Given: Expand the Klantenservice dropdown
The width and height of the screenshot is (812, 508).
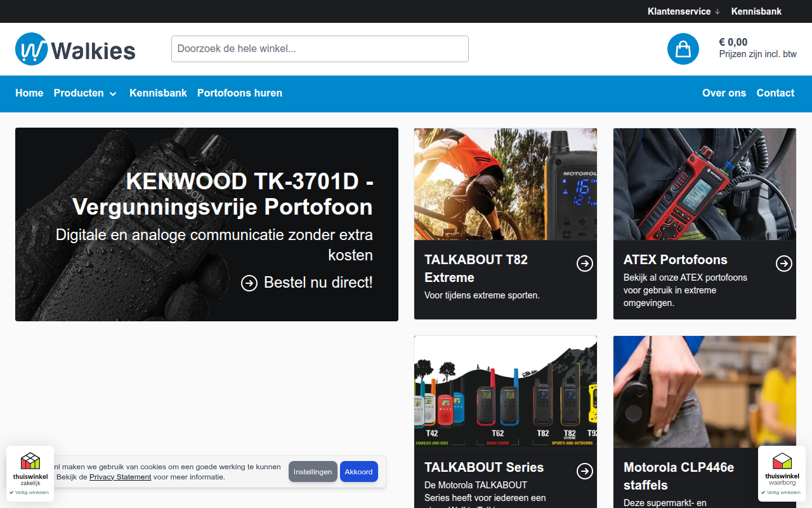Looking at the screenshot, I should [684, 11].
